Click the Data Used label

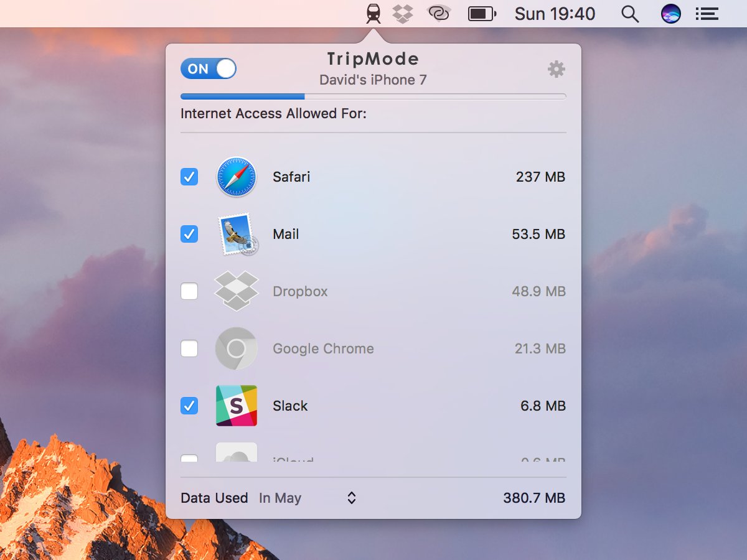click(214, 498)
